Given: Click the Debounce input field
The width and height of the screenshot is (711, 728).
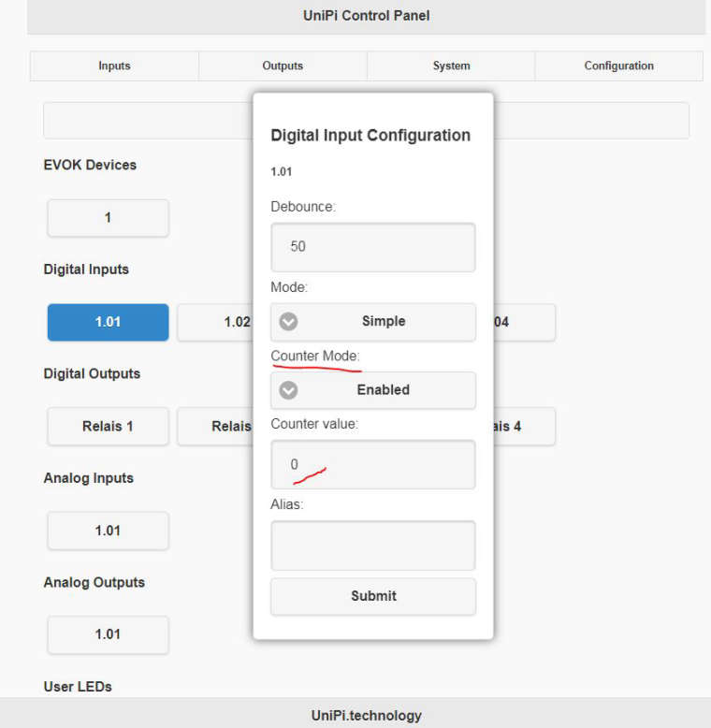Looking at the screenshot, I should [373, 247].
